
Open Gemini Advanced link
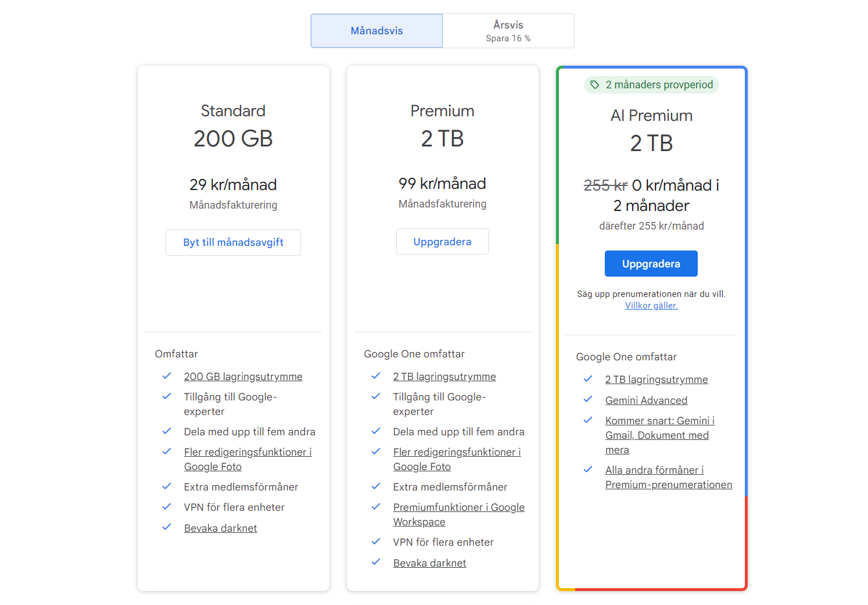tap(646, 400)
